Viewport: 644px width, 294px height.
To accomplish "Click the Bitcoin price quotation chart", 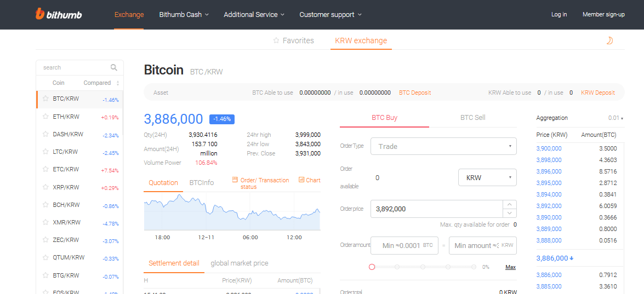I will (x=232, y=212).
